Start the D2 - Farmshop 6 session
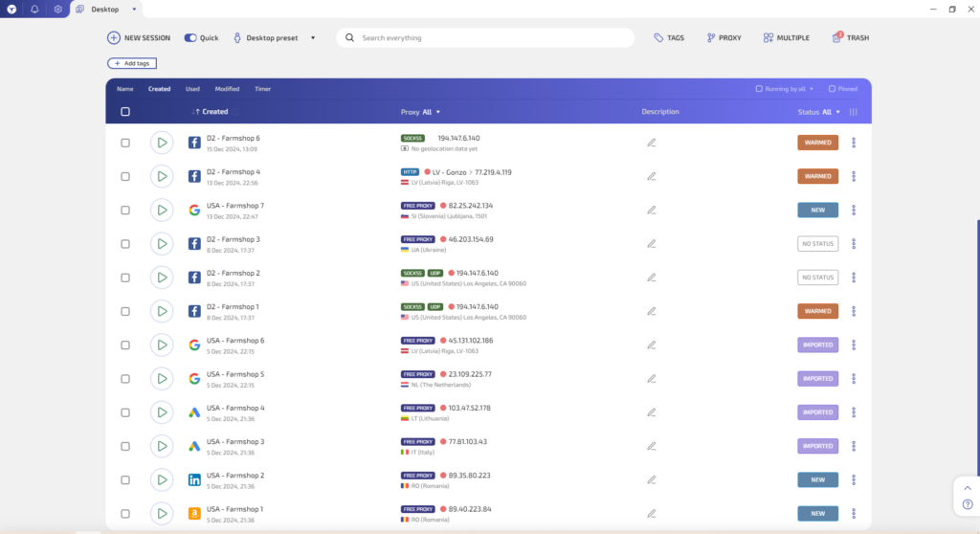The width and height of the screenshot is (980, 534). pyautogui.click(x=161, y=143)
